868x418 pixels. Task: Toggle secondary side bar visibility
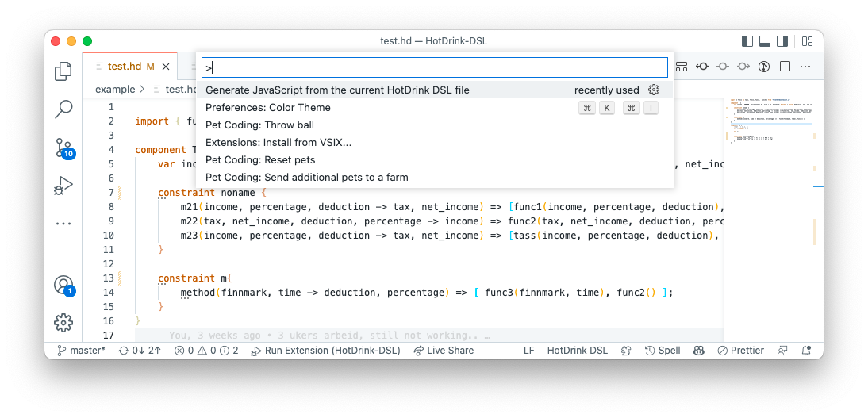782,41
